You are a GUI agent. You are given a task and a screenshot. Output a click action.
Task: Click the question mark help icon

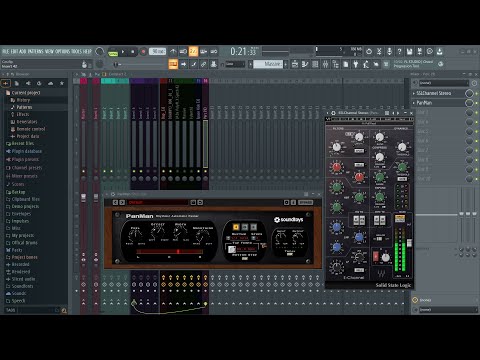pos(399,51)
